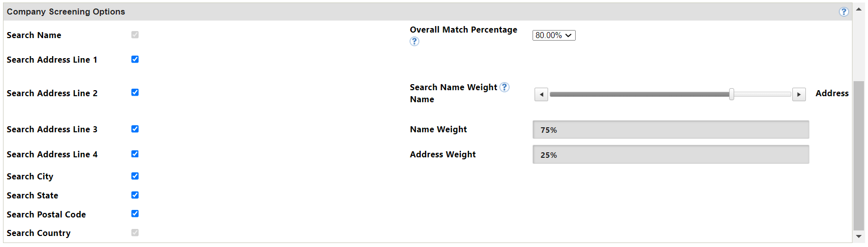Click the Name Weight slider handle
Image resolution: width=868 pixels, height=247 pixels.
point(732,94)
